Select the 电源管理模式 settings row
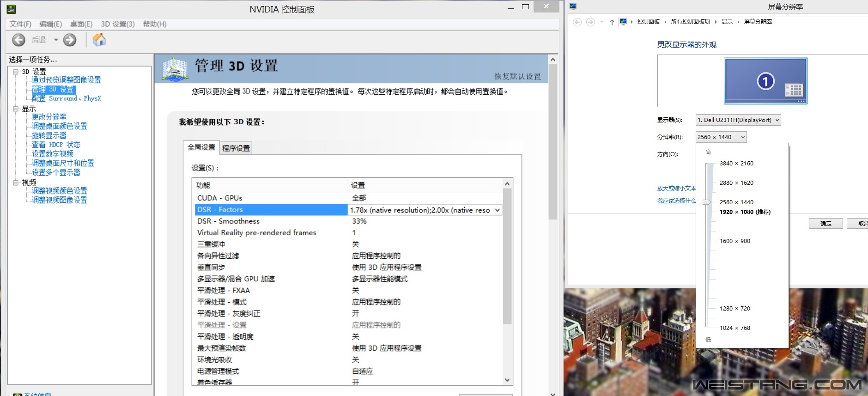The height and width of the screenshot is (396, 868). point(348,372)
